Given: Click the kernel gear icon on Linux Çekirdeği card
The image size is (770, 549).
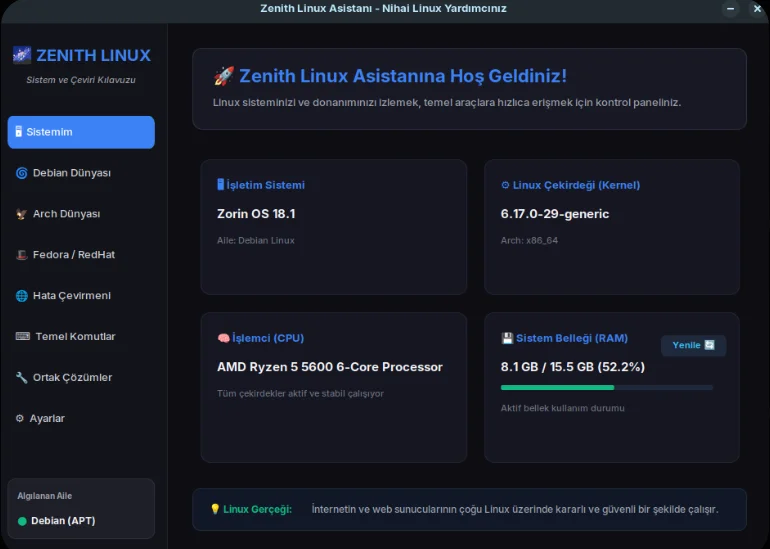Looking at the screenshot, I should [x=505, y=185].
